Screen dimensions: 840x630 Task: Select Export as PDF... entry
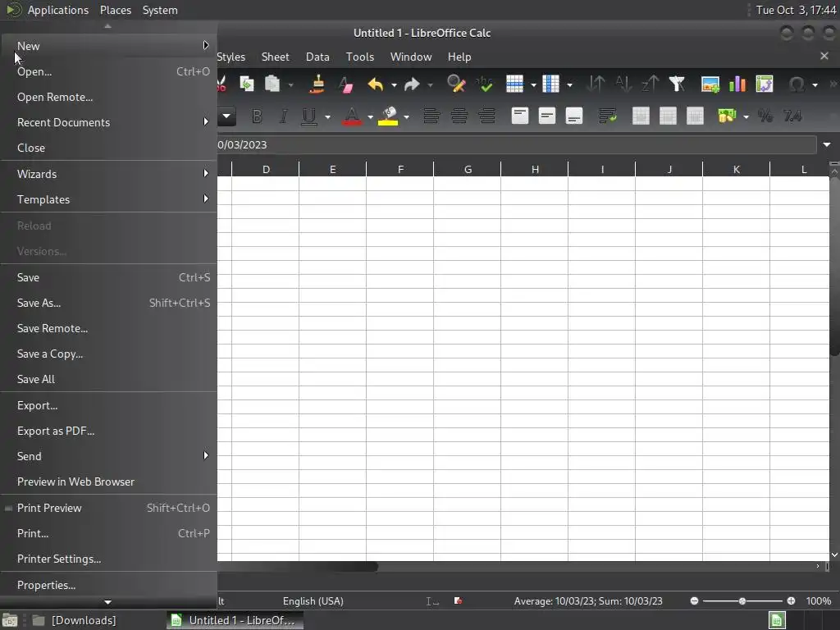pyautogui.click(x=109, y=431)
